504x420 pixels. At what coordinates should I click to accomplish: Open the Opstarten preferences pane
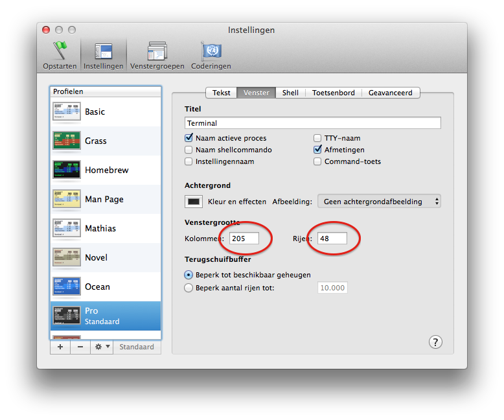(60, 51)
